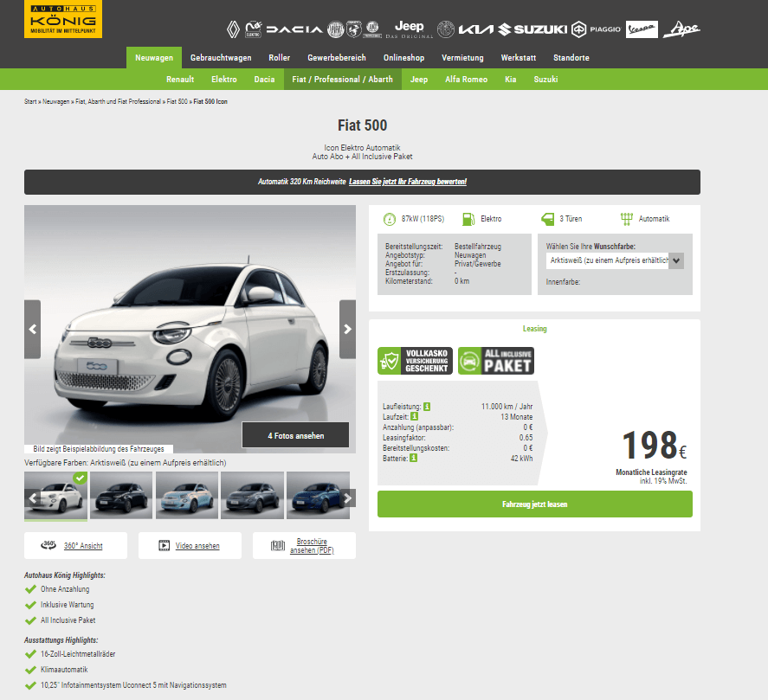The width and height of the screenshot is (768, 700).
Task: Click the info icon beside Laufleistung
Action: (x=427, y=407)
